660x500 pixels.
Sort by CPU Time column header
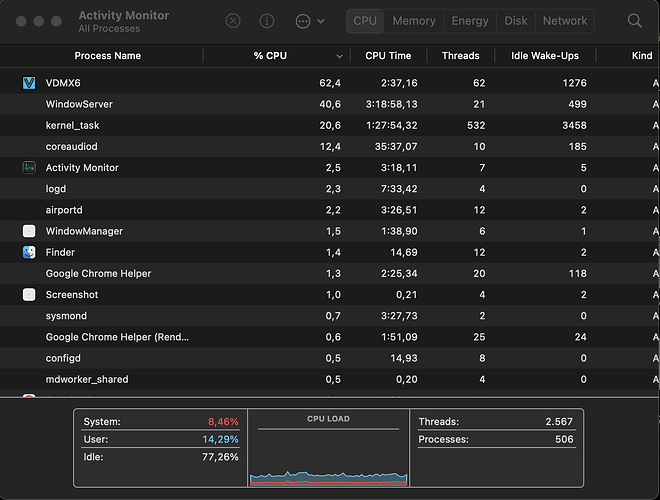(x=388, y=56)
